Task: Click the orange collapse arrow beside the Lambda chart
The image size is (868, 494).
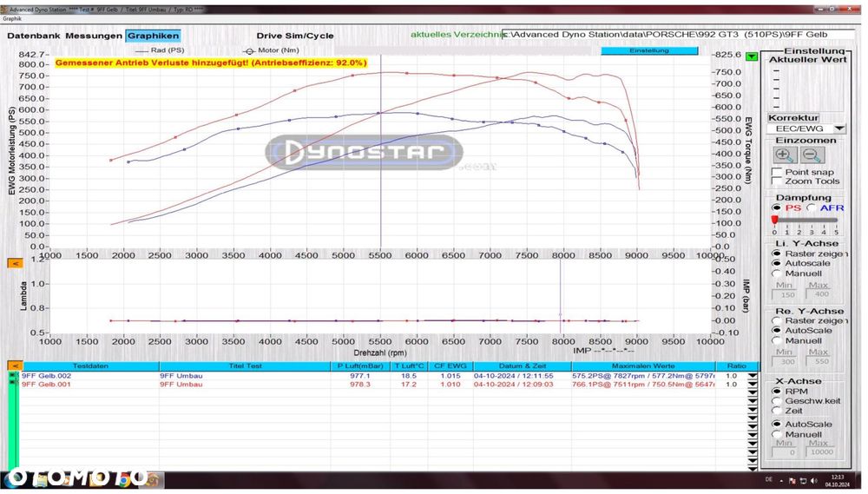Action: 15,264
